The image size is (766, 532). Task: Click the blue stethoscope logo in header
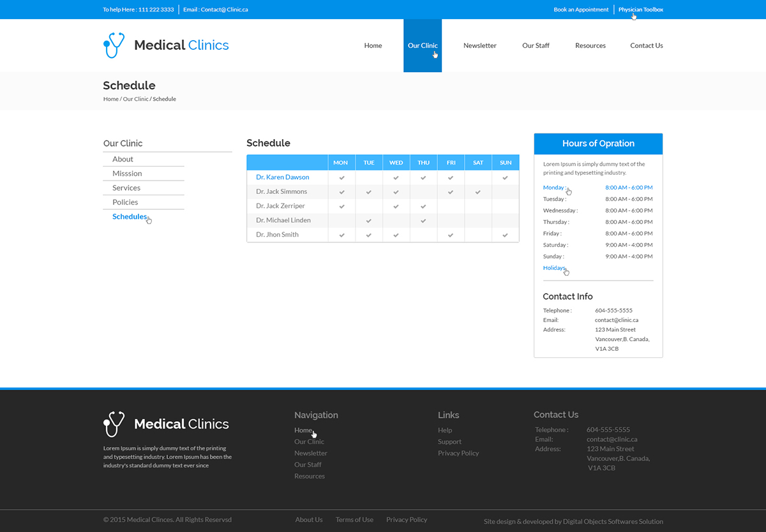point(114,45)
